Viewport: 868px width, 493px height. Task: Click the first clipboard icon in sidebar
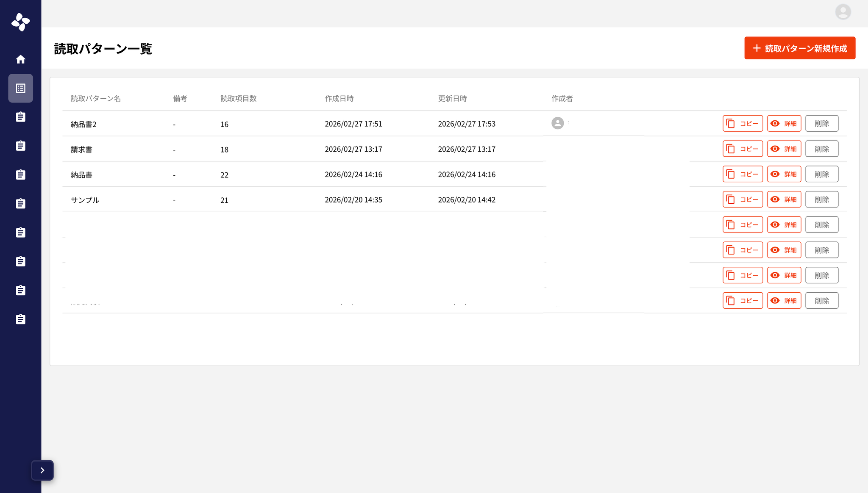click(x=20, y=117)
